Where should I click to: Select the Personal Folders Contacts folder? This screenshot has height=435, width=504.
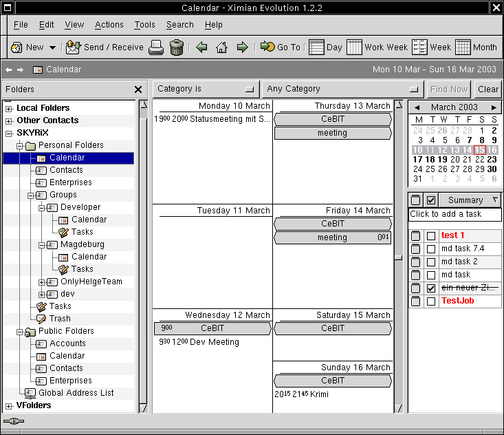(66, 170)
